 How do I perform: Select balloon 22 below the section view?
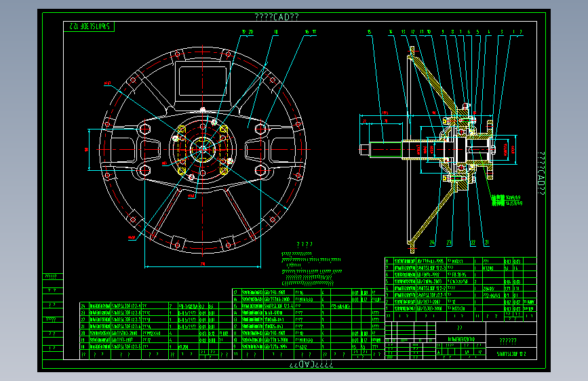tap(473, 243)
